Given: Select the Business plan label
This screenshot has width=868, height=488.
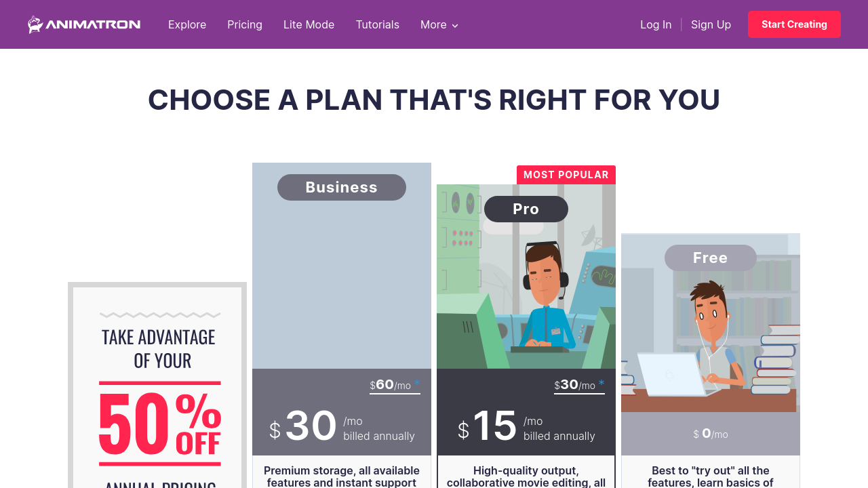Looking at the screenshot, I should [342, 187].
